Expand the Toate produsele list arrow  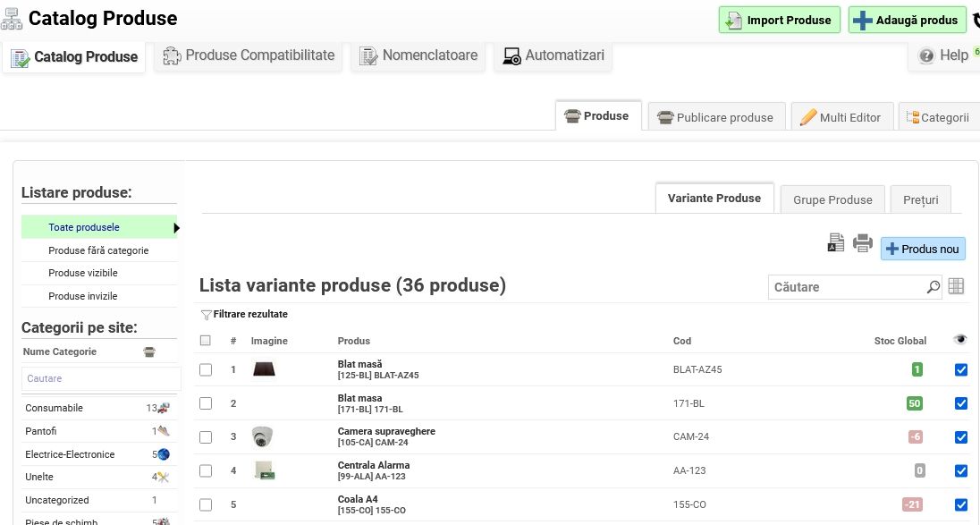(x=176, y=228)
